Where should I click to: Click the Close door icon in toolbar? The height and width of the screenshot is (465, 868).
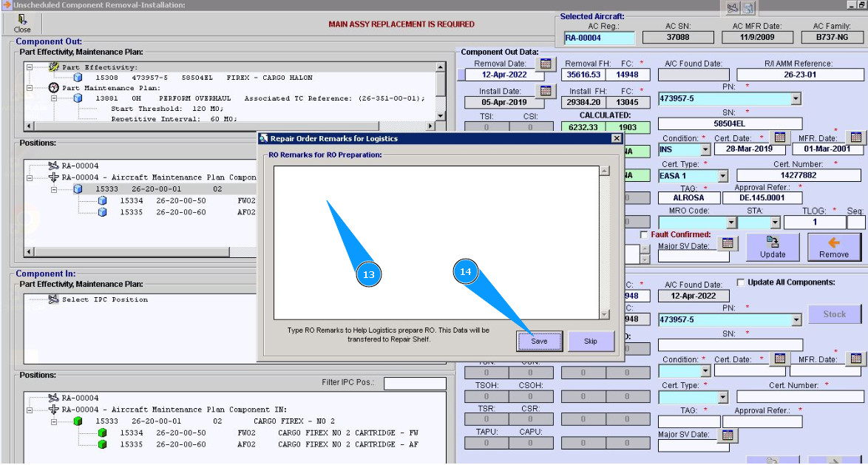coord(22,20)
